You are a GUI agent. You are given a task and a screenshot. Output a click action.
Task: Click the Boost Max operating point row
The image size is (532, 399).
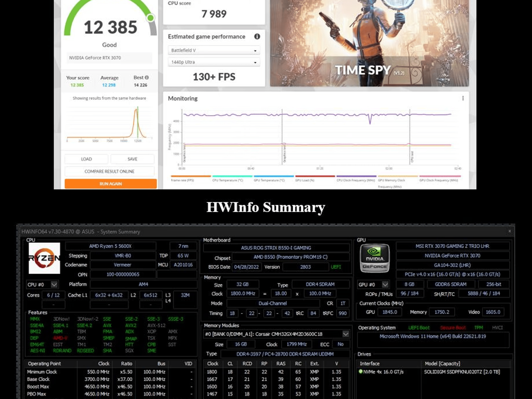pyautogui.click(x=110, y=387)
